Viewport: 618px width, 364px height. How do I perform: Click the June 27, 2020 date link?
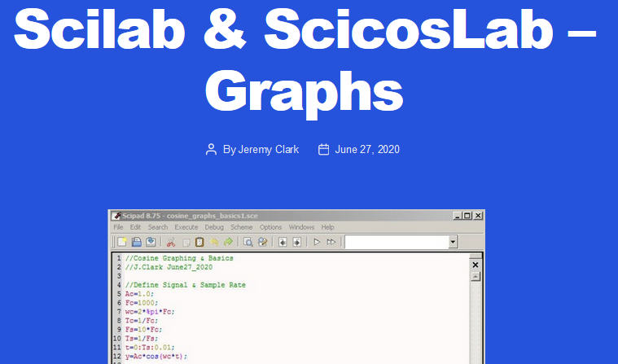point(366,150)
